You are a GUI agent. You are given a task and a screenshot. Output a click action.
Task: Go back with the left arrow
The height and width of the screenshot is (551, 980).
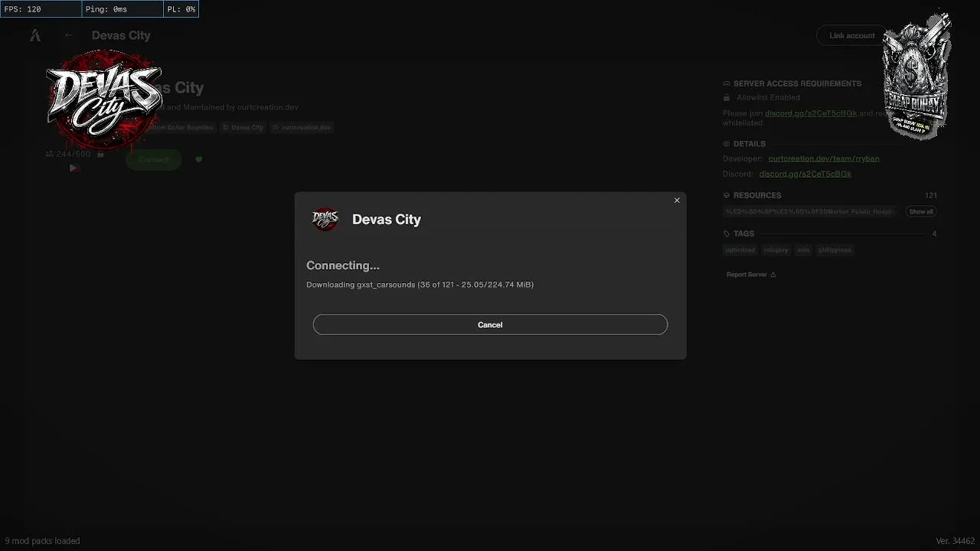[x=69, y=35]
